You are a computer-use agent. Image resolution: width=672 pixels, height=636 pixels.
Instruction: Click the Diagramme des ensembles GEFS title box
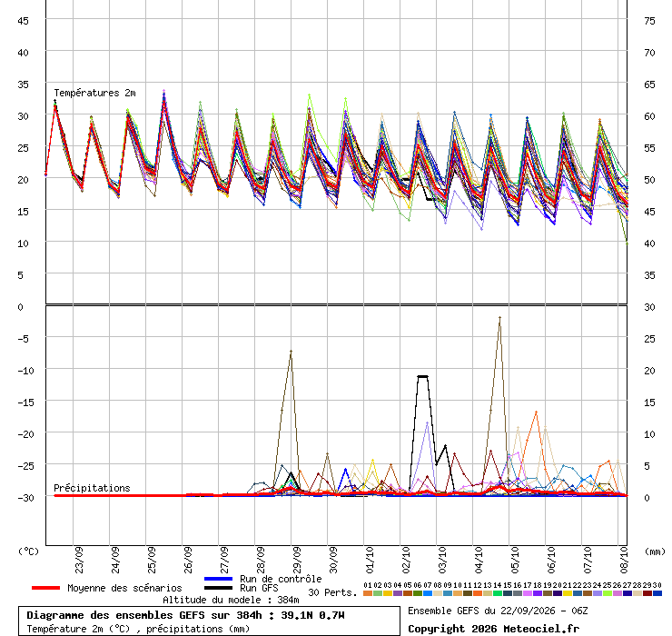209,621
